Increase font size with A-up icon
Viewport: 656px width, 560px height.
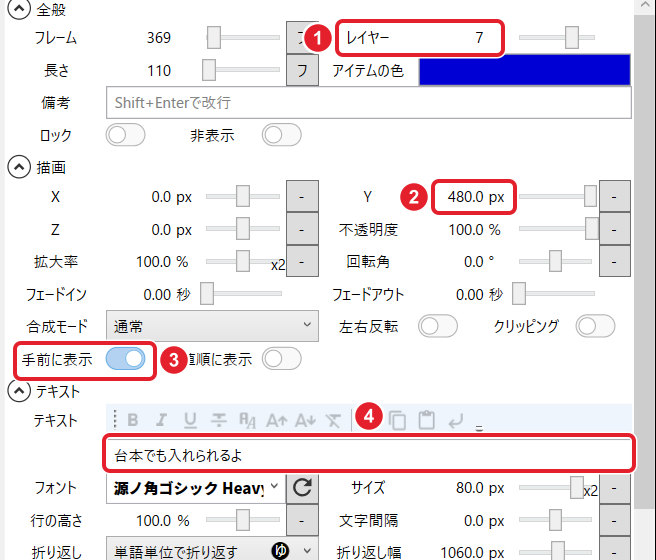click(x=277, y=420)
